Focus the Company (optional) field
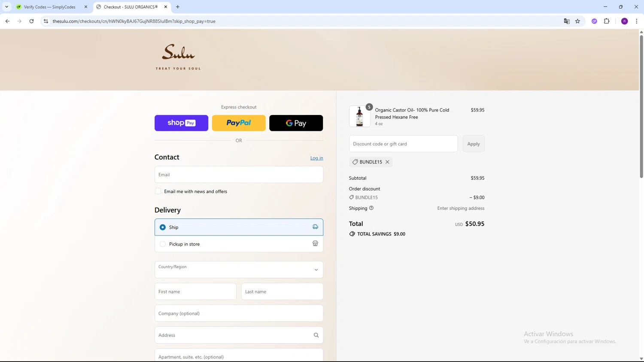This screenshot has height=362, width=644. coord(239,313)
